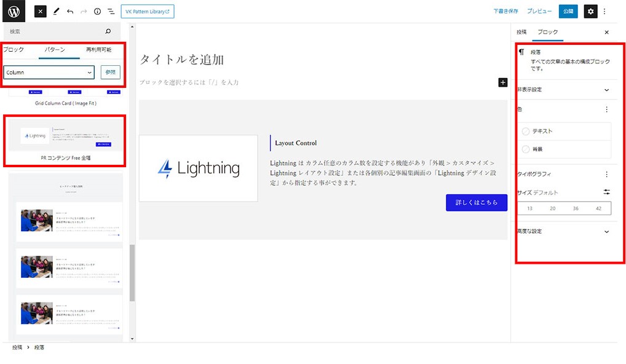Expand the 高度な設定 panel
This screenshot has height=364, width=626.
(606, 232)
